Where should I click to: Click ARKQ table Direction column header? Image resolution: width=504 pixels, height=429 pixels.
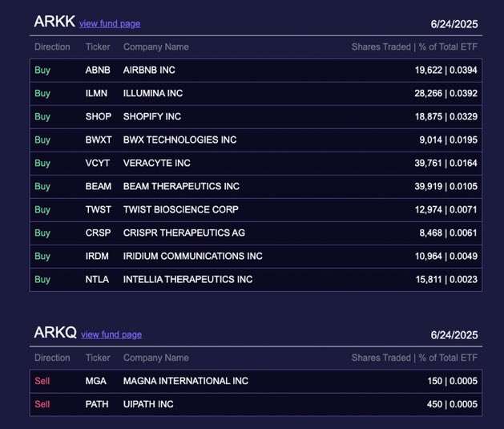point(52,358)
